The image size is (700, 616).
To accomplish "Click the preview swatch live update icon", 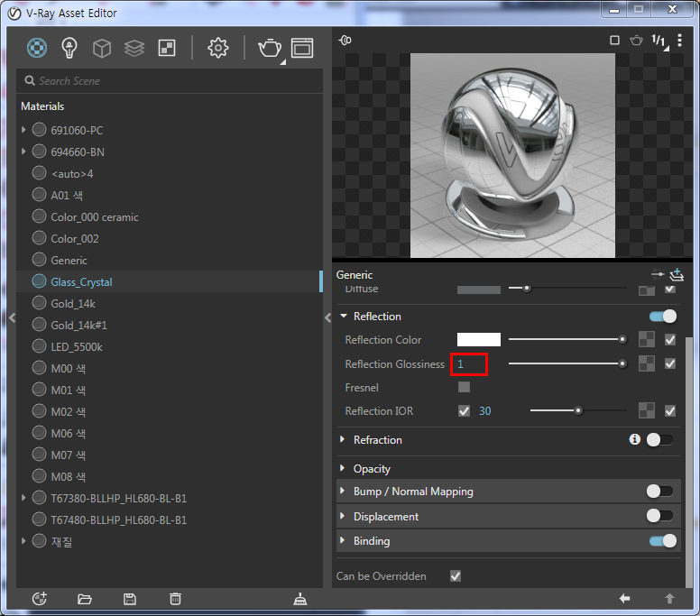I will 345,41.
